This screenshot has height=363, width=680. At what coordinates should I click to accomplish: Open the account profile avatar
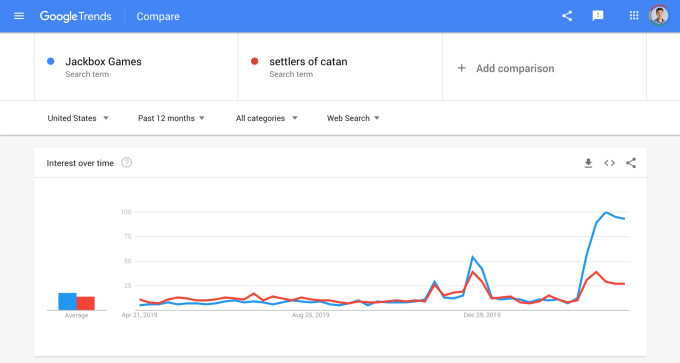pyautogui.click(x=659, y=16)
